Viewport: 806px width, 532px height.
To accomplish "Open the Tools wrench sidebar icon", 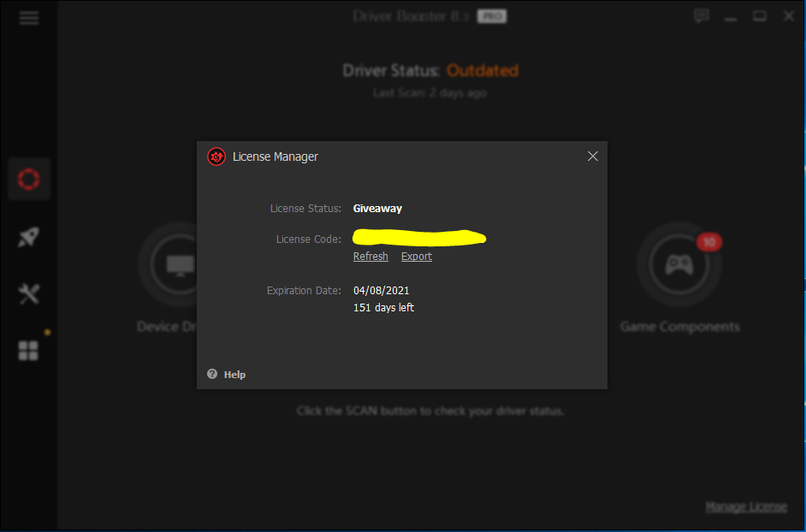I will click(x=29, y=294).
